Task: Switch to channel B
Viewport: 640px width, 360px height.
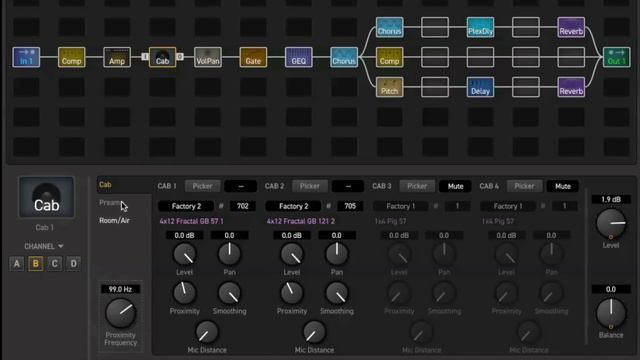Action: tap(36, 264)
